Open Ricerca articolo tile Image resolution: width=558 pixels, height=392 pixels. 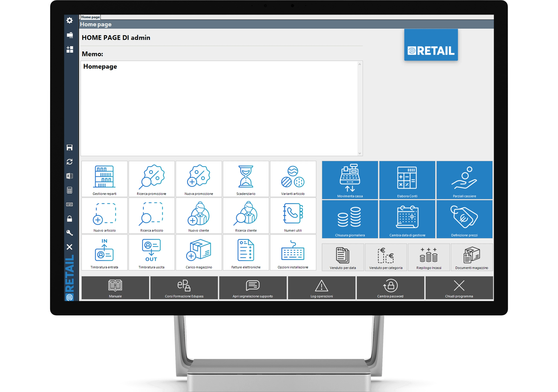151,216
